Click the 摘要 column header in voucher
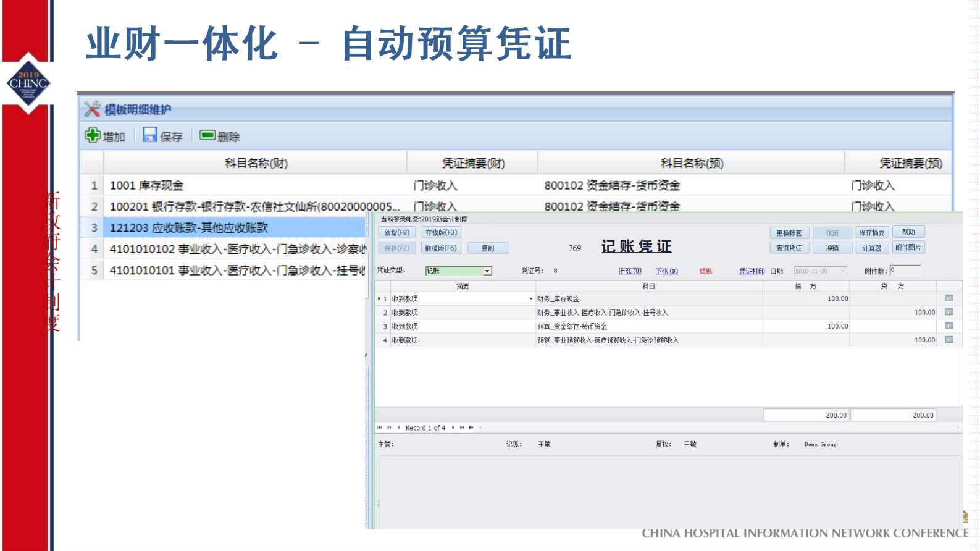Viewport: 980px width, 551px height. [463, 286]
